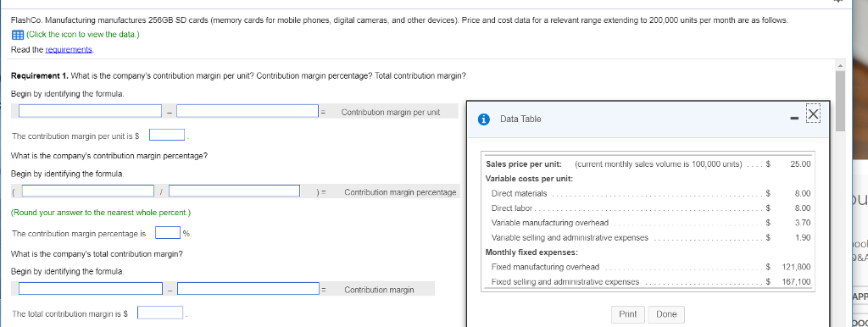Select numerator field of contribution margin percentage formula

[x=88, y=191]
